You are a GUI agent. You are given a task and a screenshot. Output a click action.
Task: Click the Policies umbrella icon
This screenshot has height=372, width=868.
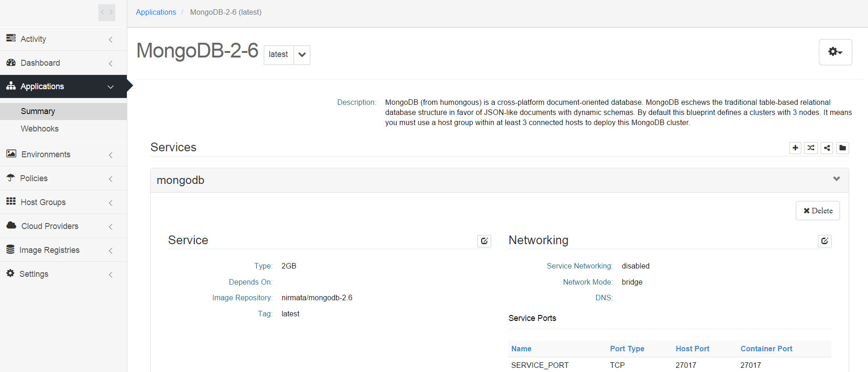pyautogui.click(x=11, y=177)
